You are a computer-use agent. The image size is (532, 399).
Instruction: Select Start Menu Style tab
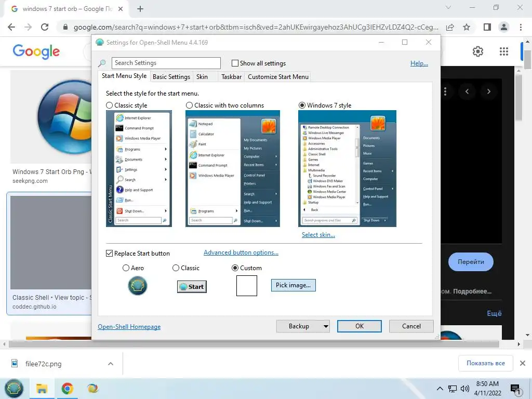[124, 76]
